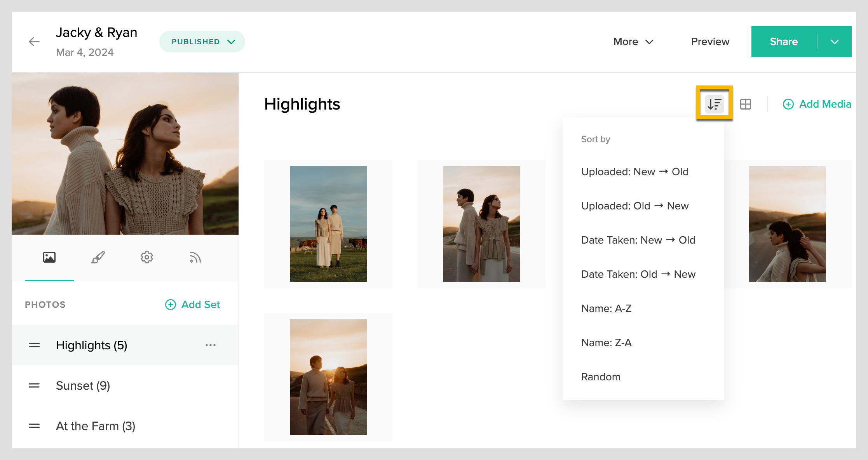Open Highlights set options ellipsis

pyautogui.click(x=211, y=345)
